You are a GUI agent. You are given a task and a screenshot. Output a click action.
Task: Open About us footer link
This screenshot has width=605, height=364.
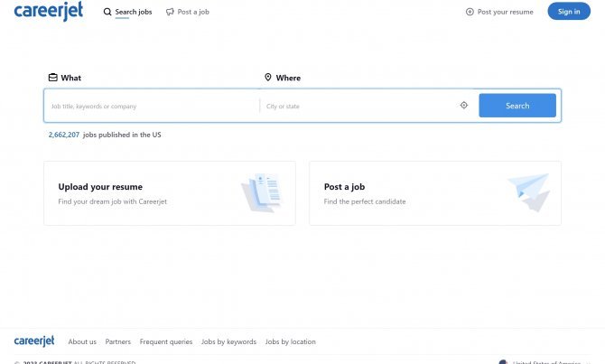pos(82,341)
